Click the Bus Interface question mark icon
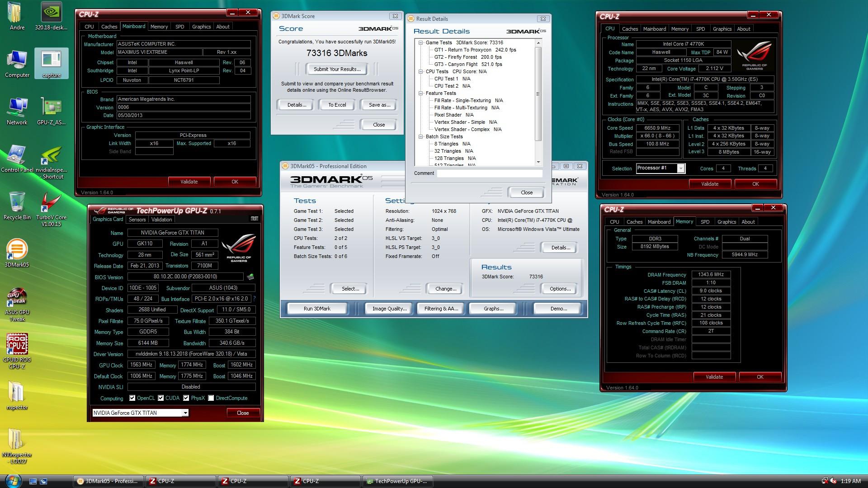Screen dimensions: 868x488 point(254,299)
